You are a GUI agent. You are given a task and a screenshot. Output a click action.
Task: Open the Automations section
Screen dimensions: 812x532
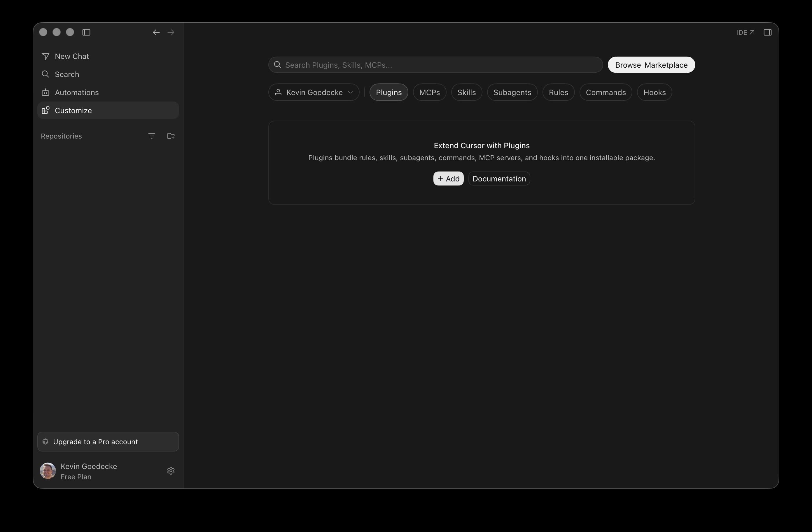(x=108, y=92)
